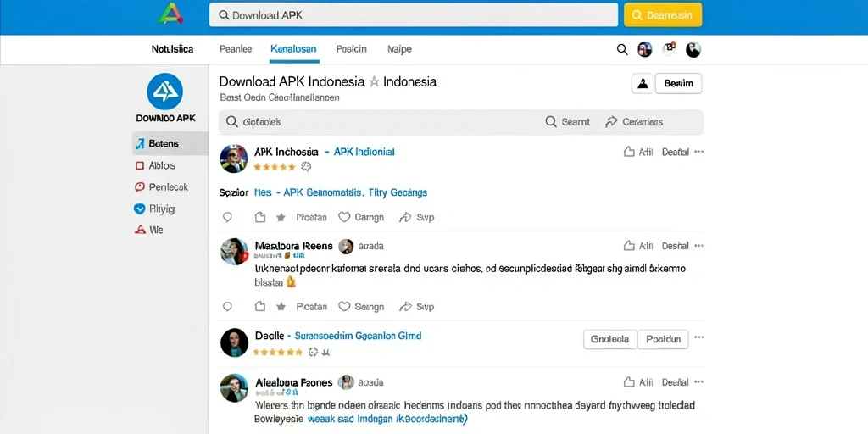Click comment bubble under Maslaora Reens post
This screenshot has width=868, height=434.
click(x=227, y=307)
